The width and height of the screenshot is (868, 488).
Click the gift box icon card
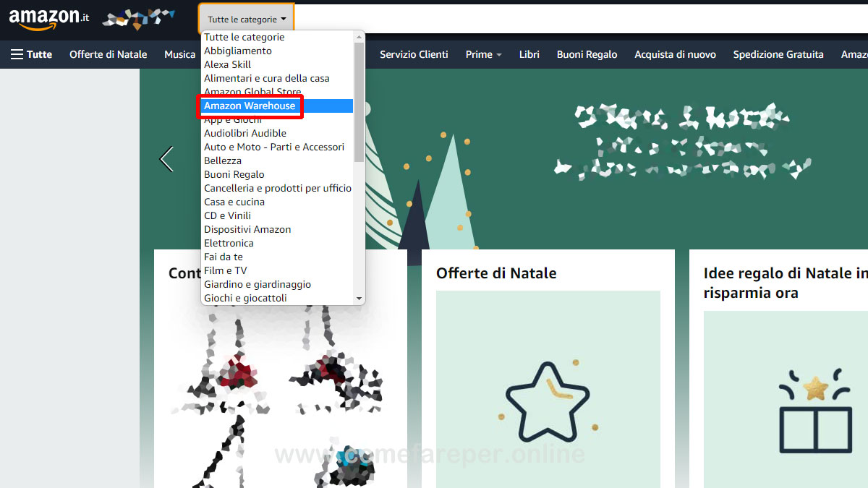tap(814, 411)
